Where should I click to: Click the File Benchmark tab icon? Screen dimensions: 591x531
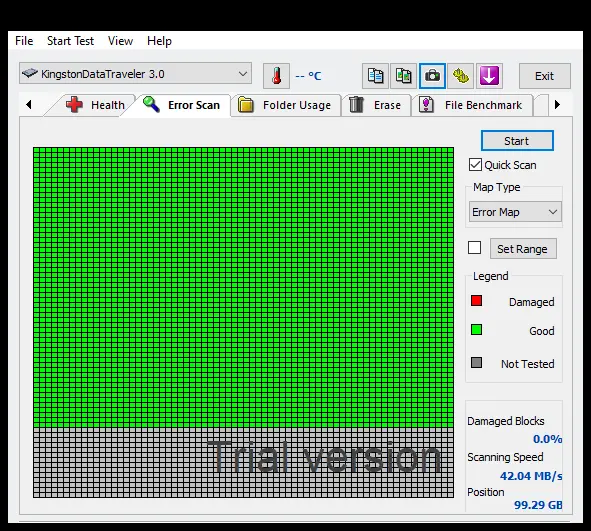426,105
